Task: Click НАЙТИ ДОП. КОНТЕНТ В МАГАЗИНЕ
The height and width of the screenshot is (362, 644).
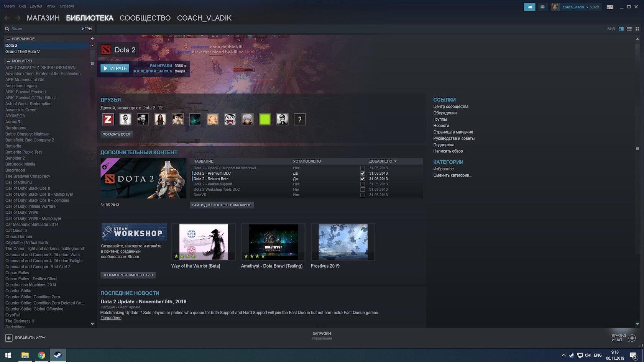Action: 222,205
